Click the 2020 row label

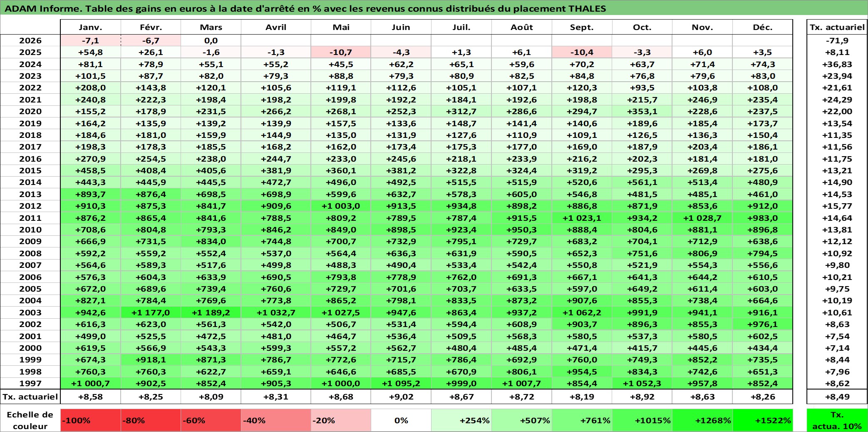pos(30,111)
